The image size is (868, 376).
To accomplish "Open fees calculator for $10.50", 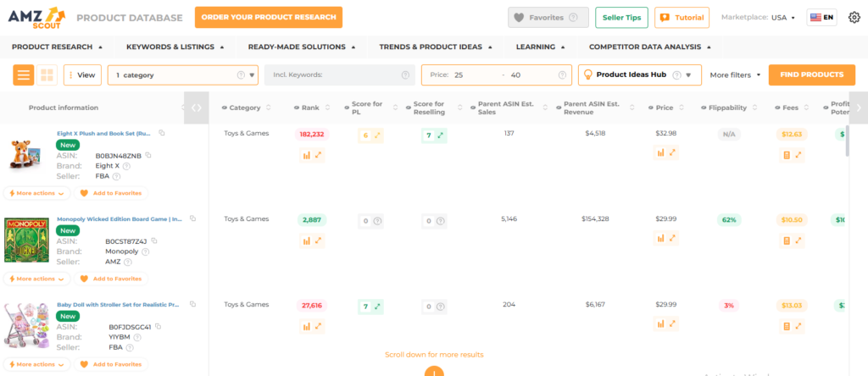I will pos(786,241).
